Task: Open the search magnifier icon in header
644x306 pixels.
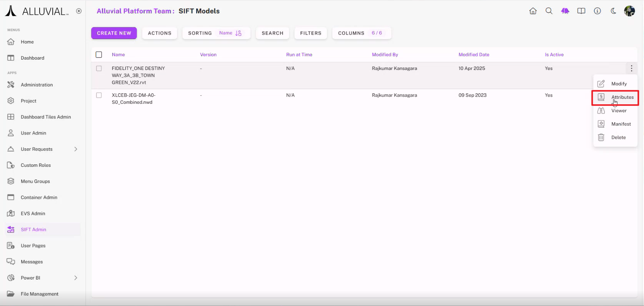Action: point(549,11)
